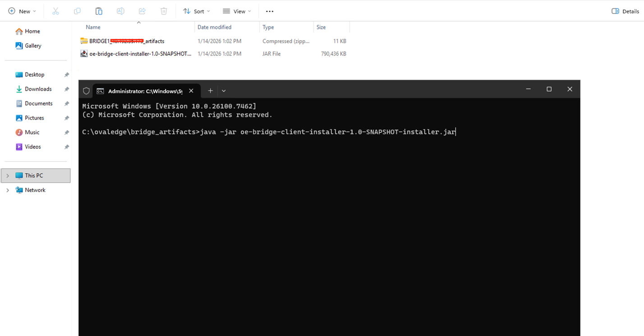
Task: Click the Rename icon in toolbar
Action: coord(120,11)
